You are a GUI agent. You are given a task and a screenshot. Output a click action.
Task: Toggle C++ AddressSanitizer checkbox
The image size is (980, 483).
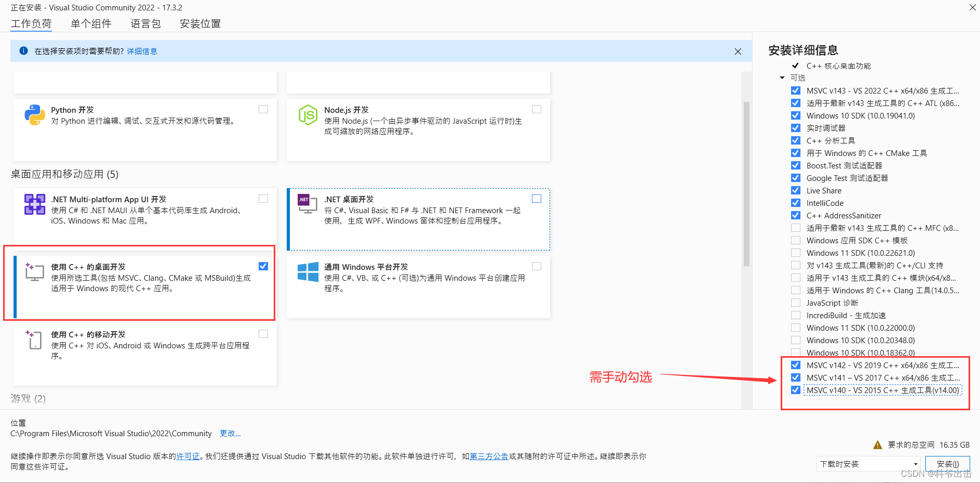(x=796, y=215)
